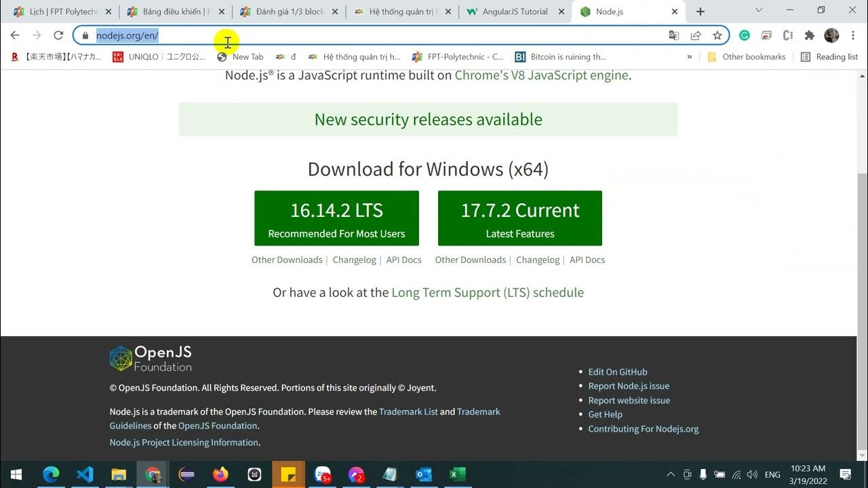Screen dimensions: 868x488
Task: Open the Chrome profile avatar
Action: coord(831,35)
